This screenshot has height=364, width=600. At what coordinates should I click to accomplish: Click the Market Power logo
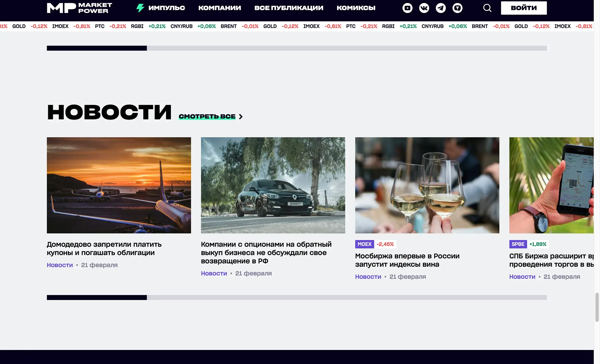point(79,8)
